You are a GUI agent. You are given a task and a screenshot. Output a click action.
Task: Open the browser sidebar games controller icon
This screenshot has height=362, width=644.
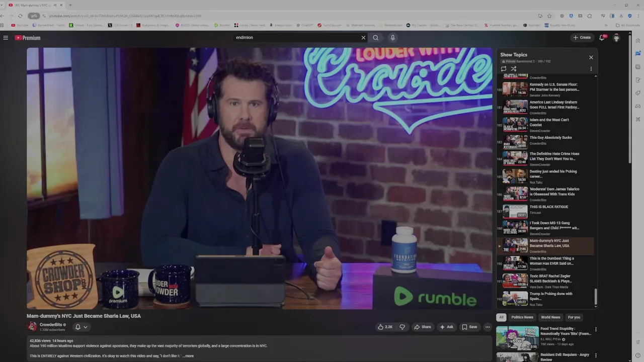tap(638, 106)
